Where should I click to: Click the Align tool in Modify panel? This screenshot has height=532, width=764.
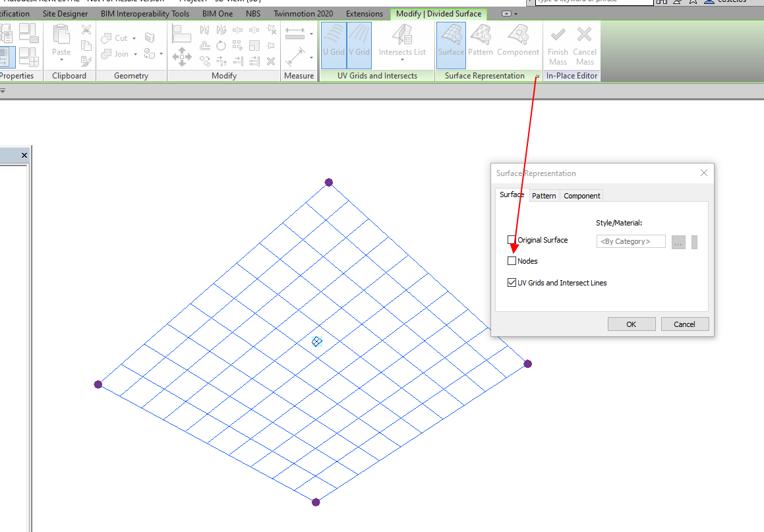tap(182, 32)
